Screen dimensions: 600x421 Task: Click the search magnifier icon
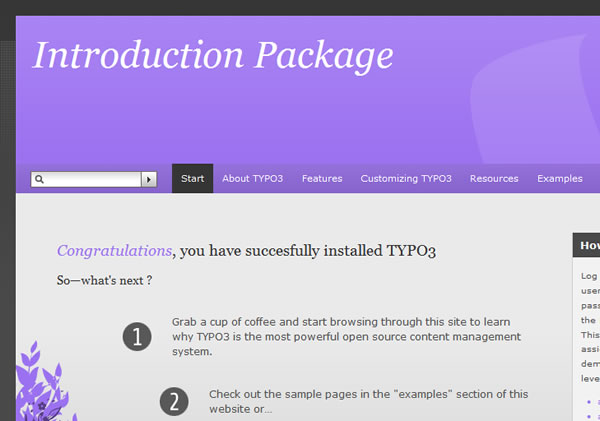(39, 179)
